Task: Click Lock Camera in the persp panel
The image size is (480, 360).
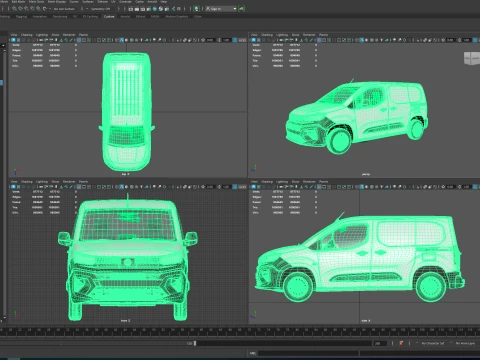Action: [x=258, y=40]
